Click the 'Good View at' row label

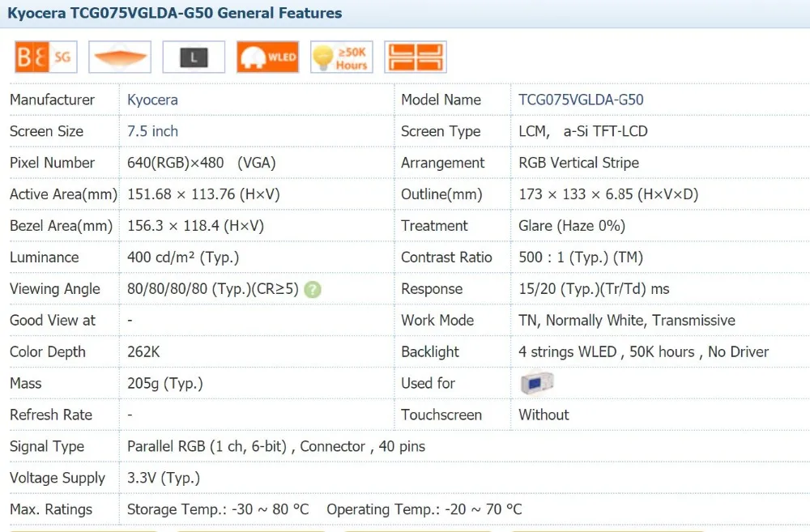click(53, 320)
